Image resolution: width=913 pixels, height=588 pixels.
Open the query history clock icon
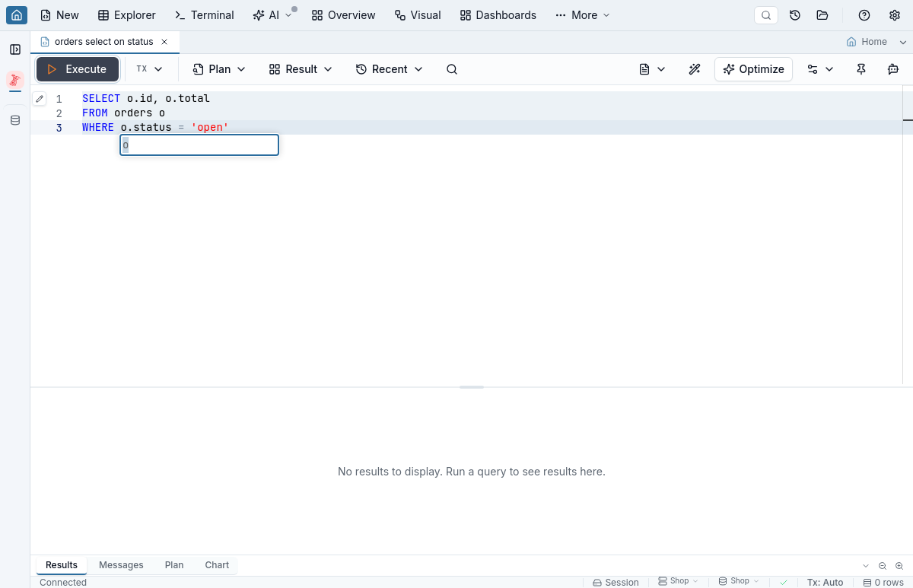[795, 15]
